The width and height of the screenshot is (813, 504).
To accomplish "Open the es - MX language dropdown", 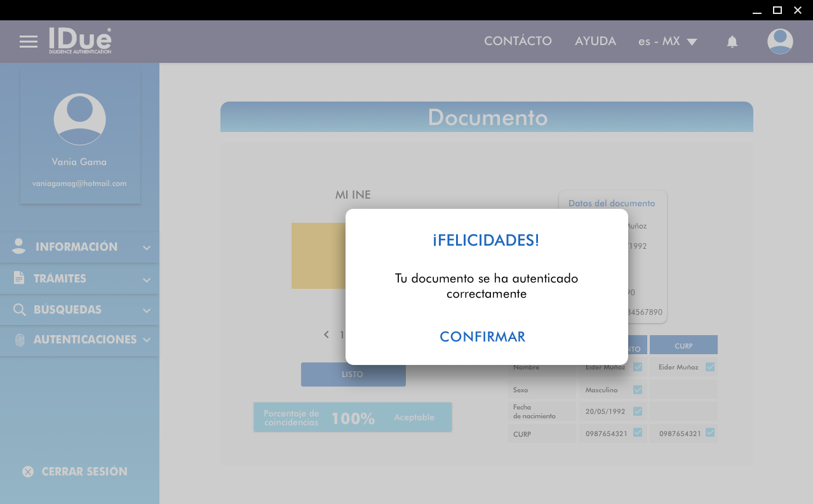I will click(x=668, y=42).
